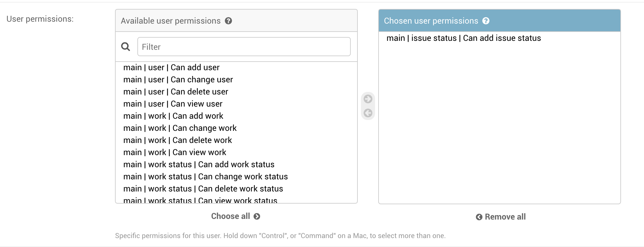This screenshot has height=247, width=644.
Task: Select "main | work | Can delete work"
Action: click(x=178, y=140)
